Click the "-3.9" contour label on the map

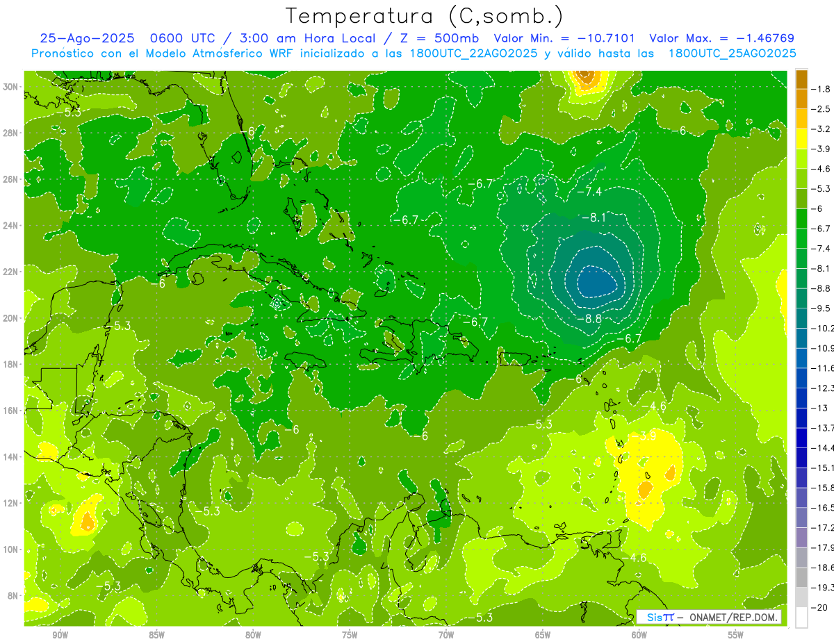644,436
